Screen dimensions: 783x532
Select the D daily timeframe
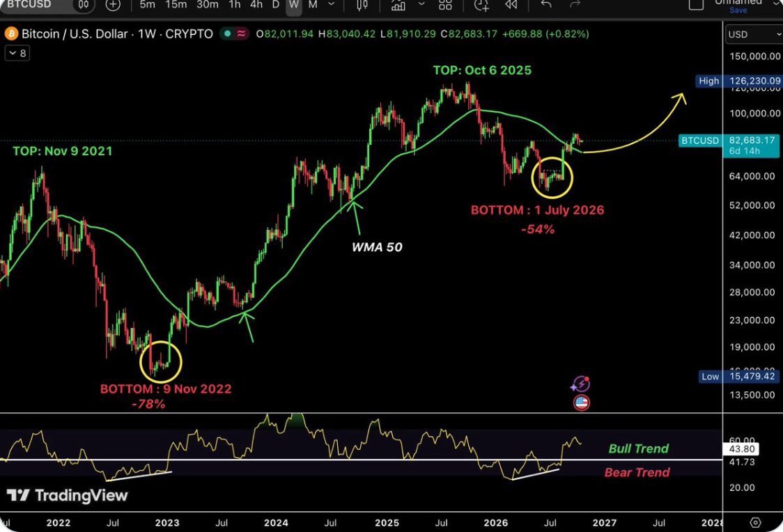coord(276,4)
